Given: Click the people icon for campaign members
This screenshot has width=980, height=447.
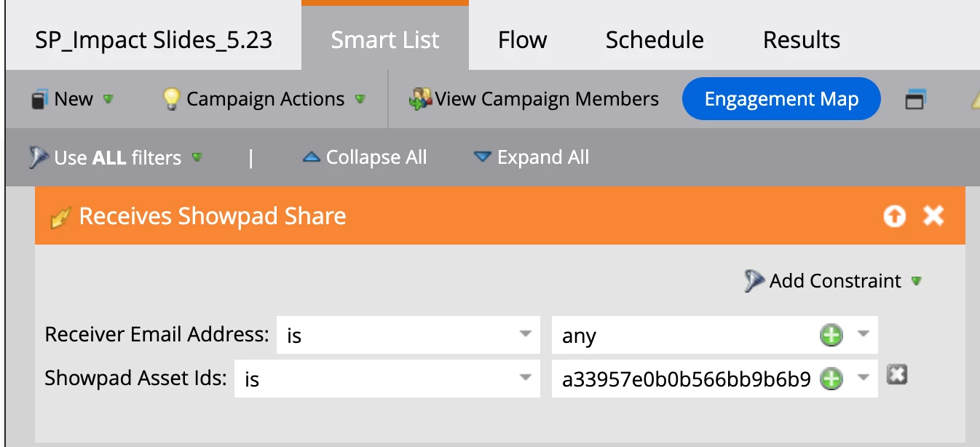Looking at the screenshot, I should click(420, 99).
